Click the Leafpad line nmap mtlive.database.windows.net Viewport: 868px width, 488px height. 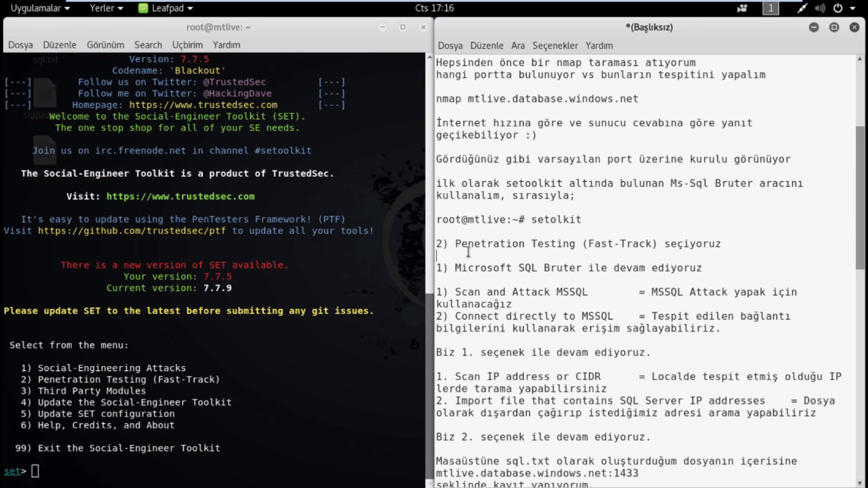coord(537,99)
